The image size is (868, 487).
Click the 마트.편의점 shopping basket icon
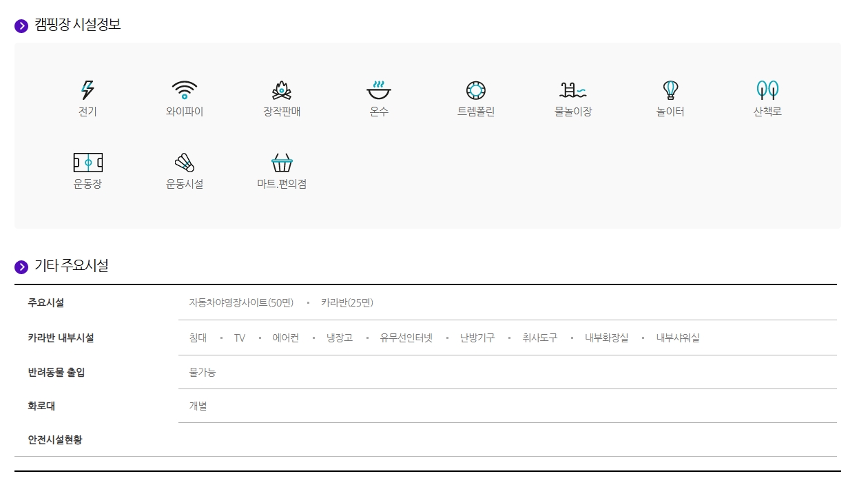pyautogui.click(x=282, y=163)
